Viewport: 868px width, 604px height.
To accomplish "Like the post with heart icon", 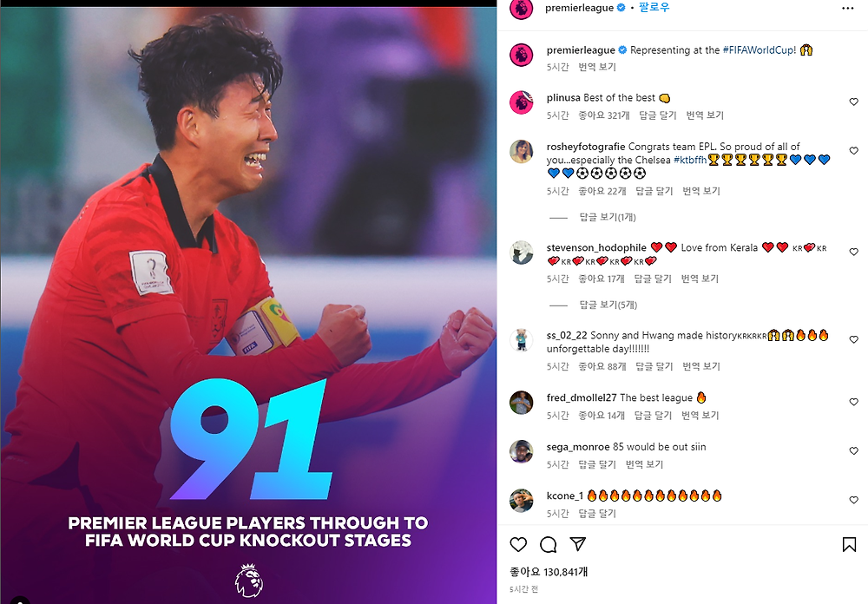I will pyautogui.click(x=518, y=545).
